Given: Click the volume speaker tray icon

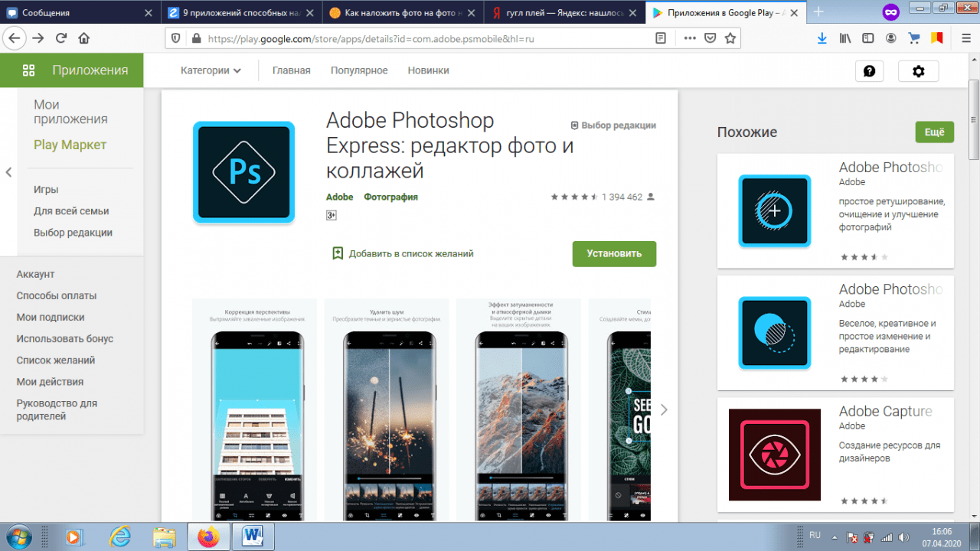Looking at the screenshot, I should [903, 536].
